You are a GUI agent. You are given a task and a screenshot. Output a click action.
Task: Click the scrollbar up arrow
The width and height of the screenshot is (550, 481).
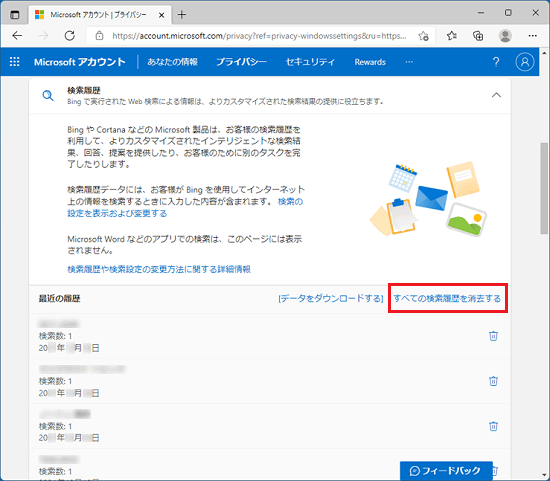coord(544,53)
